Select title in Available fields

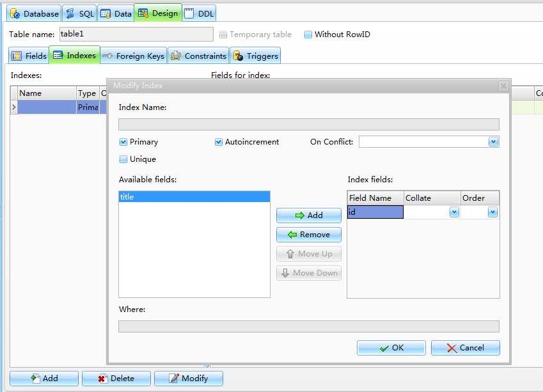point(194,197)
